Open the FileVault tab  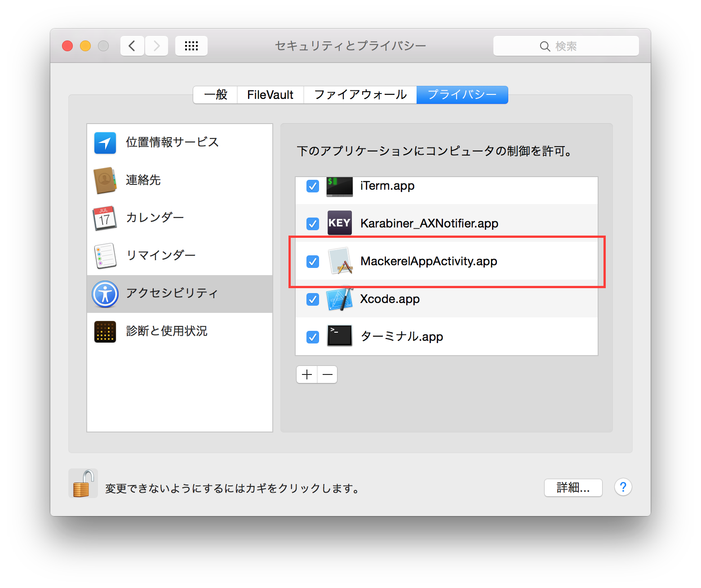[x=271, y=95]
